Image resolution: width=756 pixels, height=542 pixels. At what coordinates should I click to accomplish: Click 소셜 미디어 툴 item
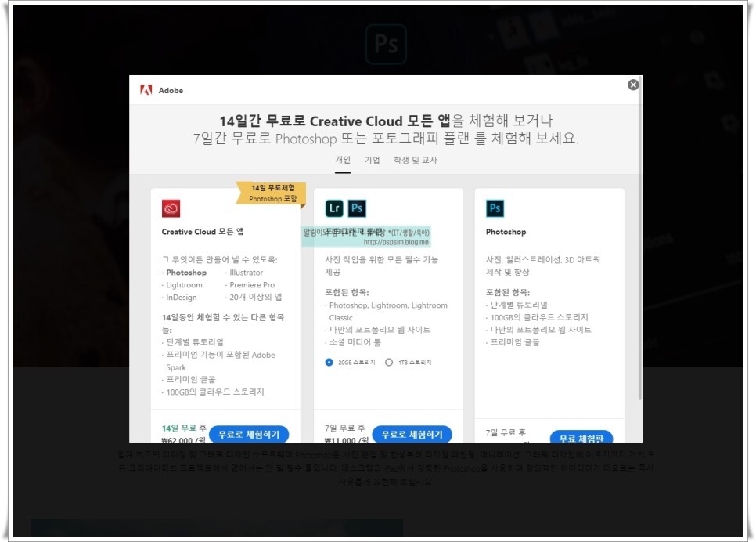point(355,342)
